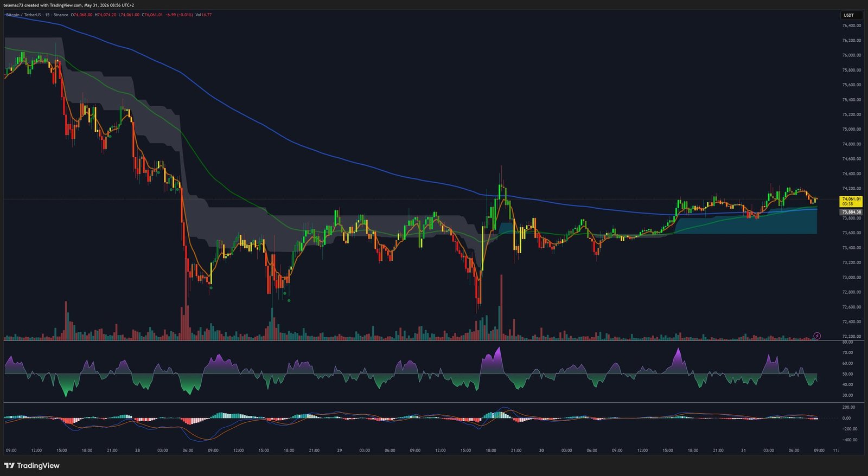
Task: Click the Vol 14.77 volume reading
Action: (x=203, y=15)
